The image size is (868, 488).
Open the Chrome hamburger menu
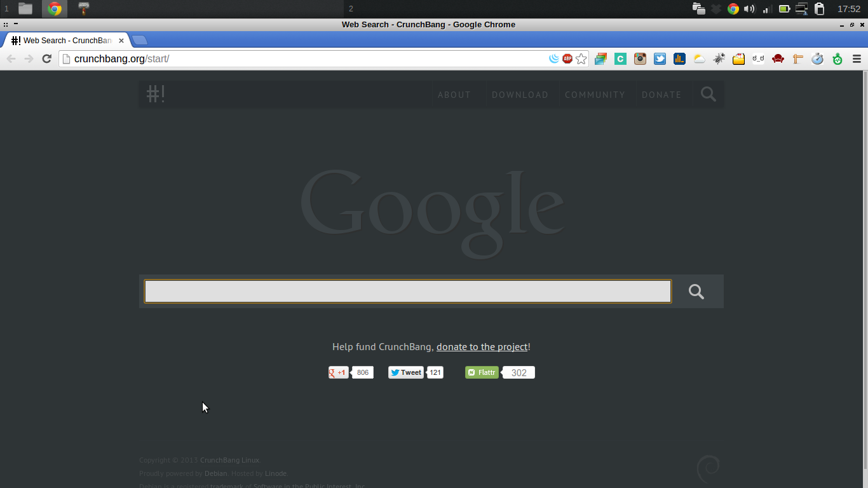857,58
